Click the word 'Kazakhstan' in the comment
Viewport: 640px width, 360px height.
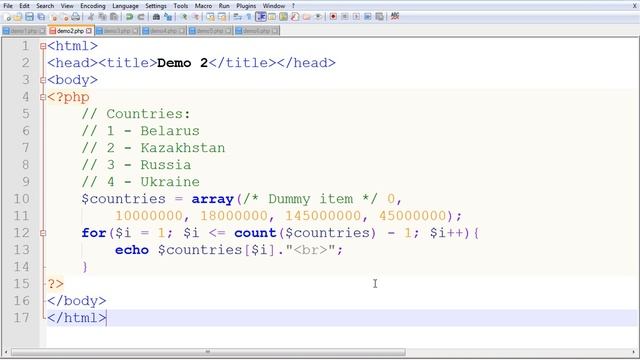click(182, 148)
